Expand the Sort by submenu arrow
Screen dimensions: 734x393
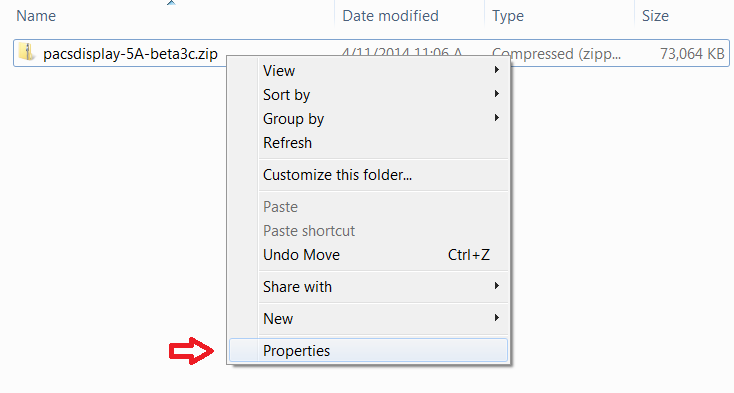[496, 94]
